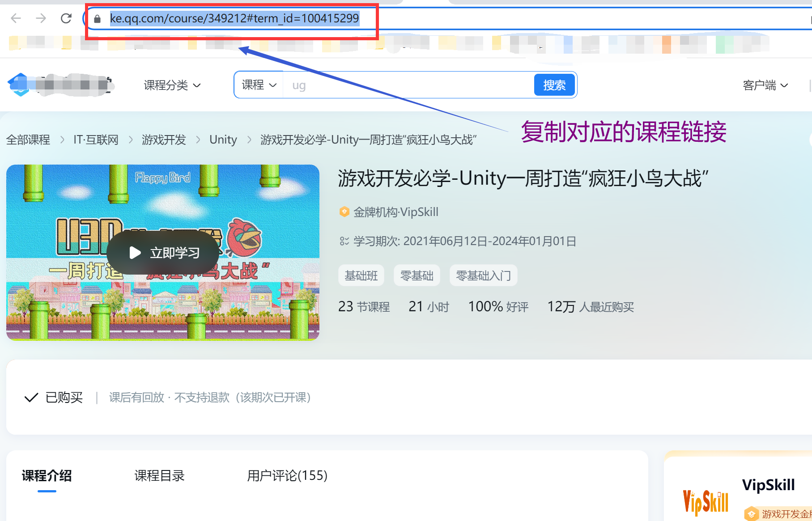Click the VipSkill name in sidebar card
The height and width of the screenshot is (521, 812).
tap(768, 485)
